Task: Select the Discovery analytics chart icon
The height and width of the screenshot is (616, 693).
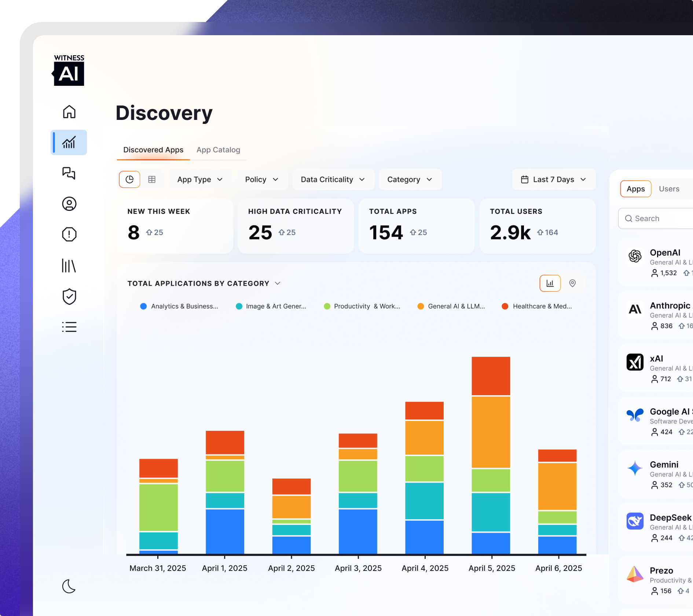Action: click(69, 142)
